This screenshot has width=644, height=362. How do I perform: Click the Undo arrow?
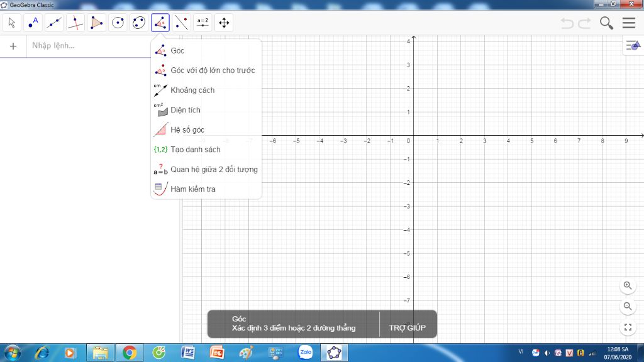pos(567,23)
